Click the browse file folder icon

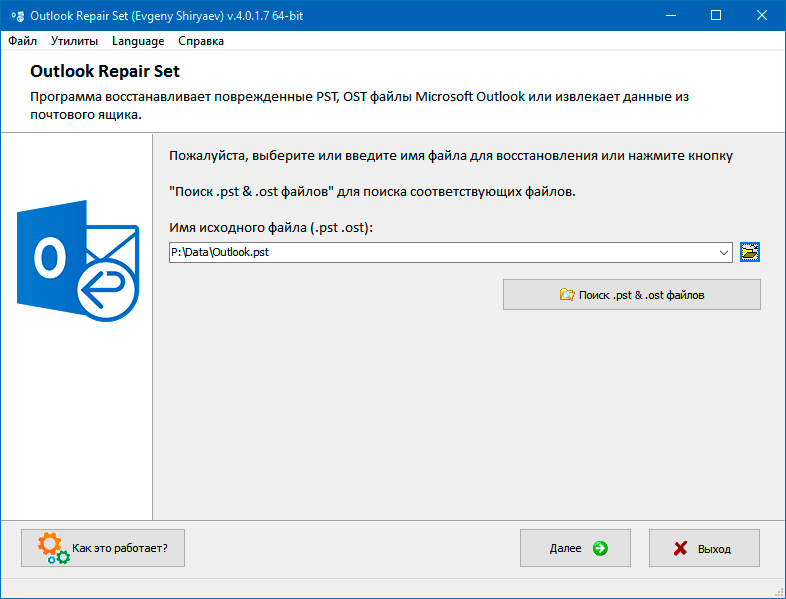(749, 252)
